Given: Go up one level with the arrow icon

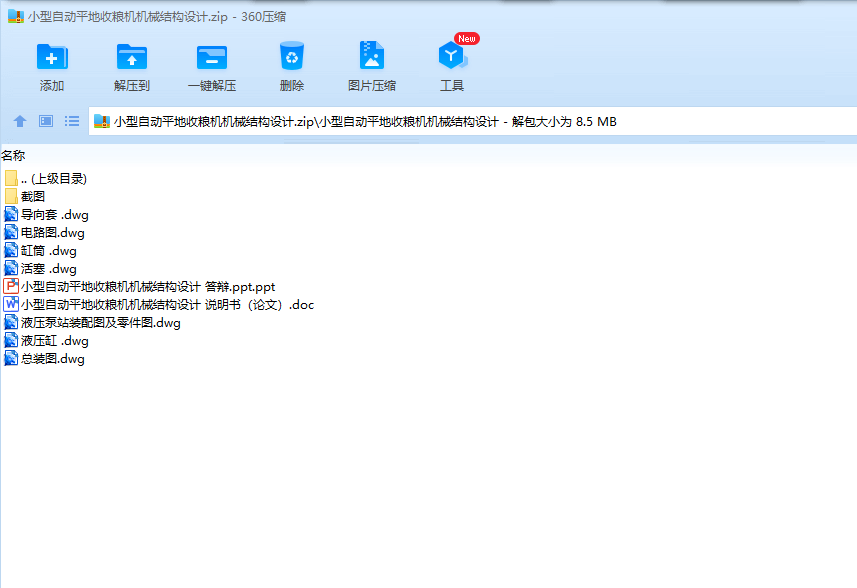Looking at the screenshot, I should coord(20,121).
